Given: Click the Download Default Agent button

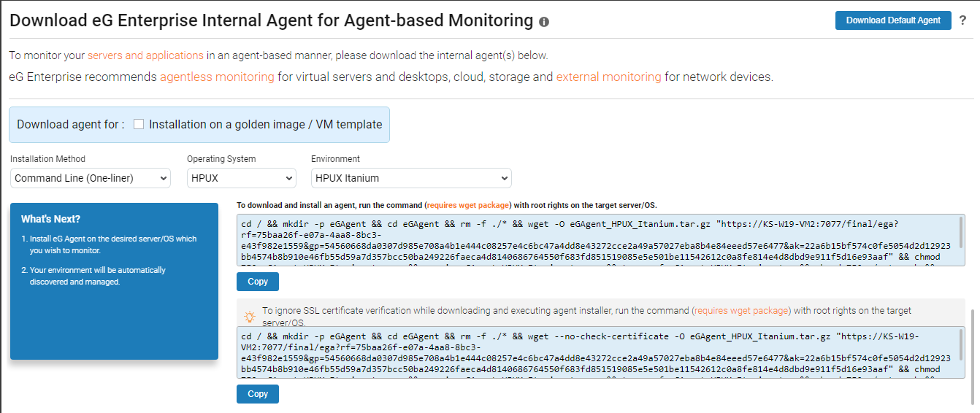Looking at the screenshot, I should coord(893,20).
